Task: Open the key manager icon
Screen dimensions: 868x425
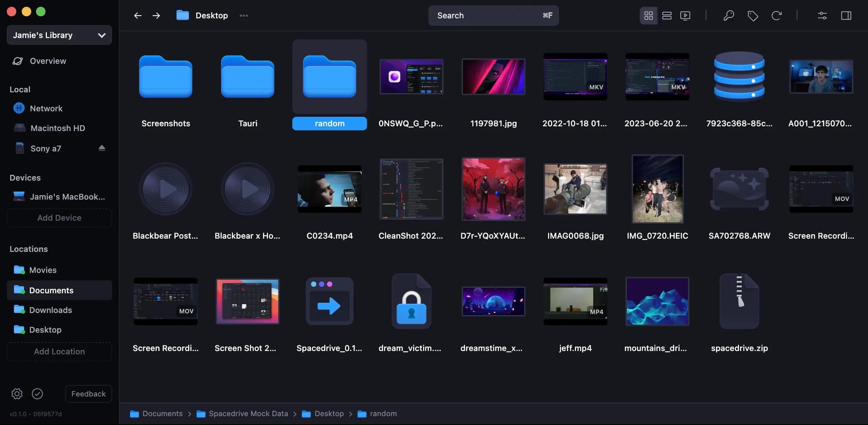Action: (x=728, y=16)
